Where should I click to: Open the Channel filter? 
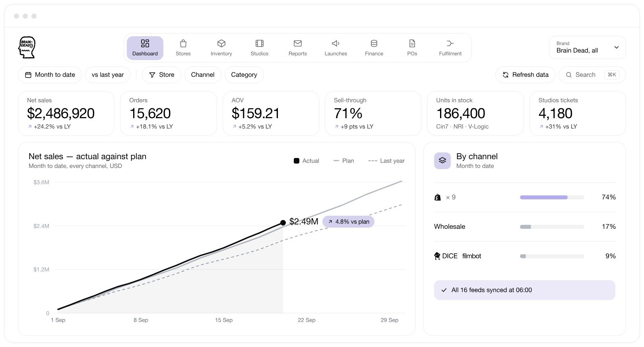pos(203,75)
